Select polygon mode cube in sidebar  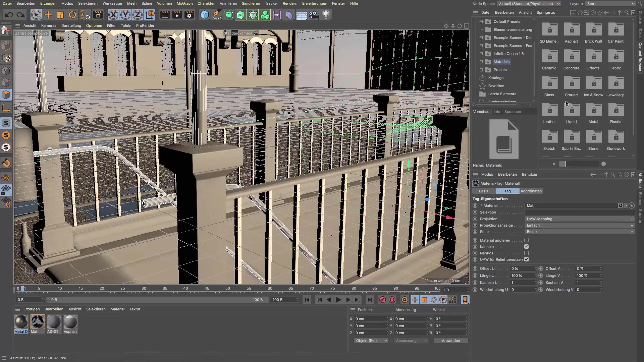[x=6, y=95]
